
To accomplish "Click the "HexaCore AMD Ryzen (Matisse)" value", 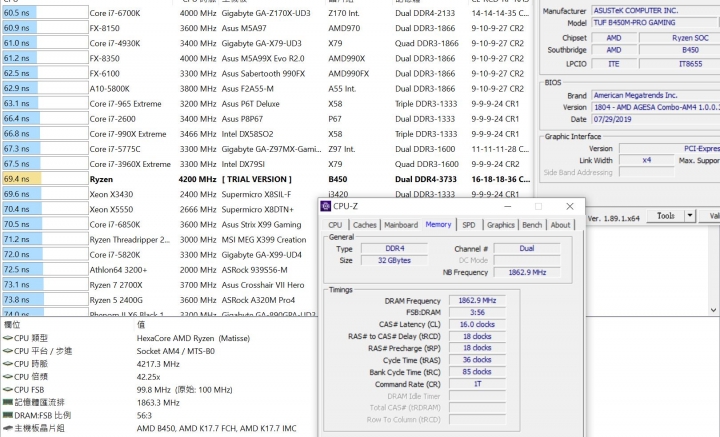I will point(193,338).
